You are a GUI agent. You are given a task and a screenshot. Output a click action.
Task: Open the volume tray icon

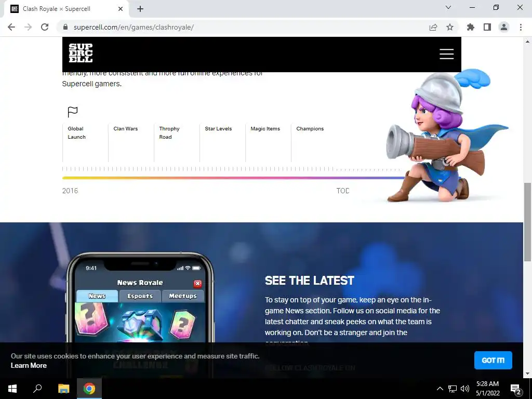click(x=465, y=389)
